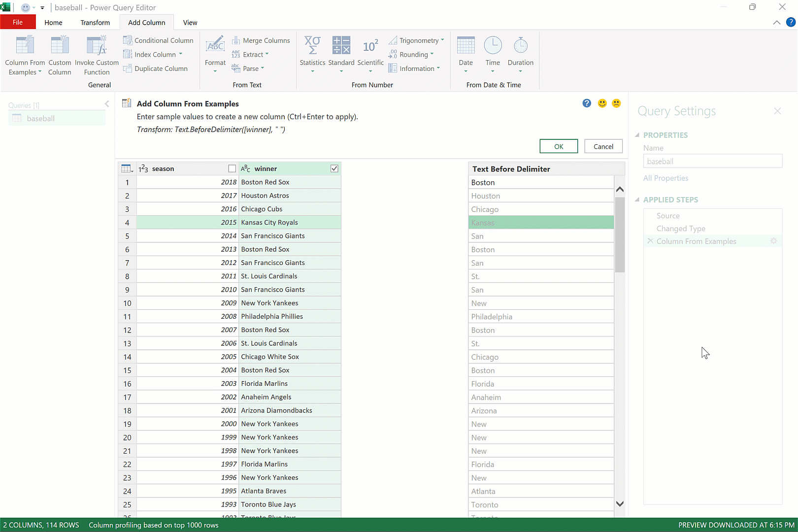Open the Index Column dropdown
Image resolution: width=798 pixels, height=532 pixels.
pos(180,54)
